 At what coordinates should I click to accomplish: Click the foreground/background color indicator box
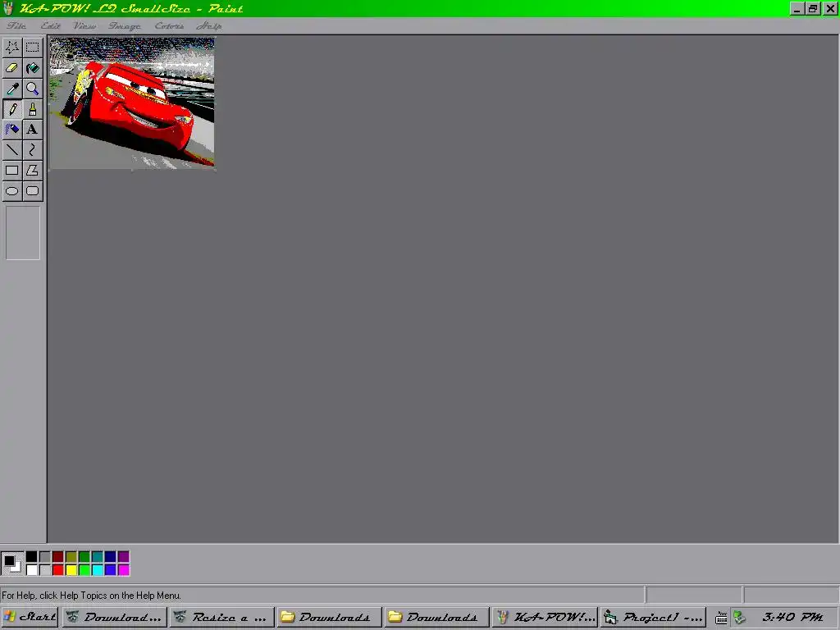(12, 563)
